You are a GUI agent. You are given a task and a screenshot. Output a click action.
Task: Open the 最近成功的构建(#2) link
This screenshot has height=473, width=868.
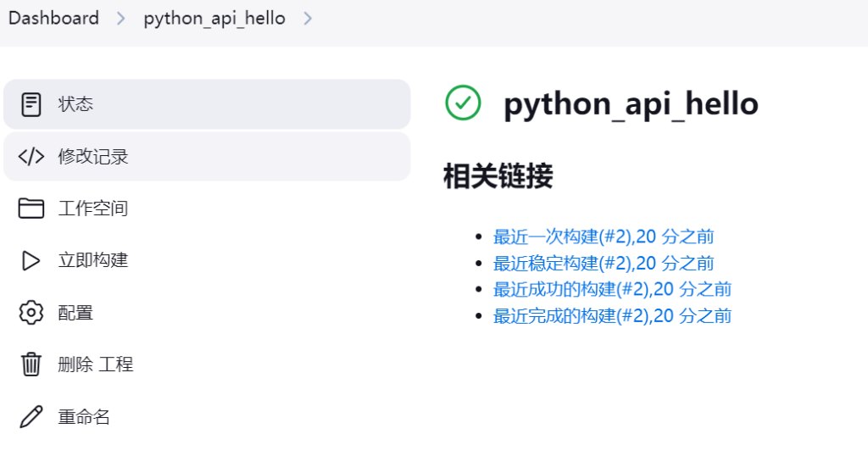612,289
